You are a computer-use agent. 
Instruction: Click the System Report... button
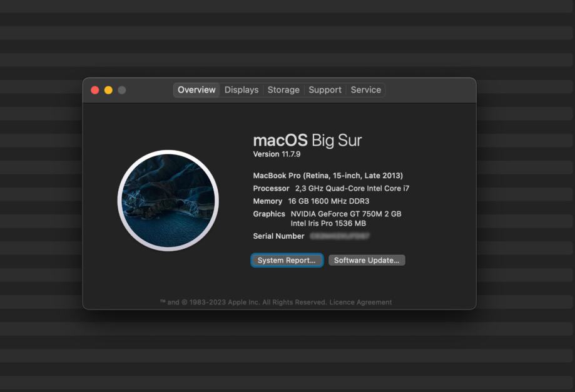coord(287,260)
